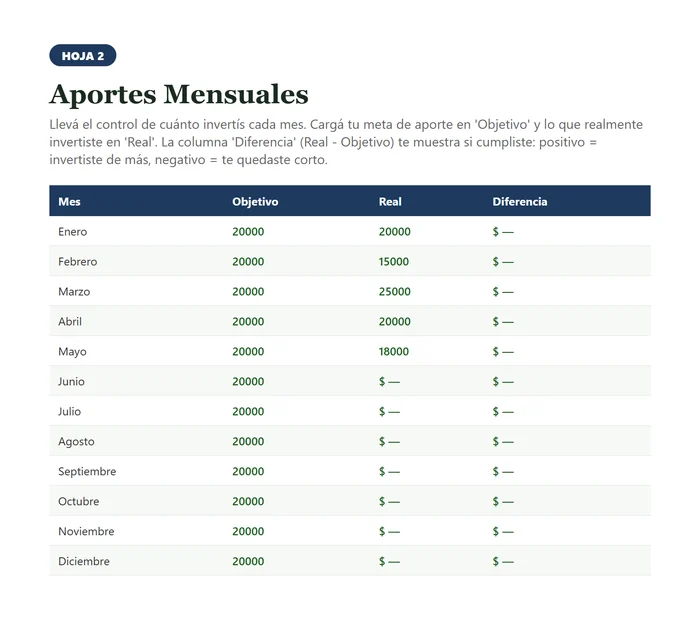Image resolution: width=700 pixels, height=620 pixels.
Task: Select Marzo Real value 25000
Action: click(x=395, y=291)
